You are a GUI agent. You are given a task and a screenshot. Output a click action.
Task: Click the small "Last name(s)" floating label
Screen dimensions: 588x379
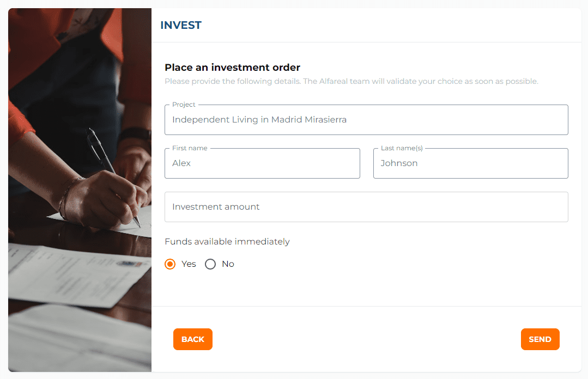click(402, 148)
